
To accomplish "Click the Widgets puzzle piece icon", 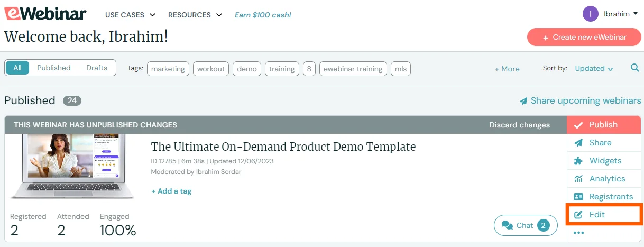I will coord(578,161).
